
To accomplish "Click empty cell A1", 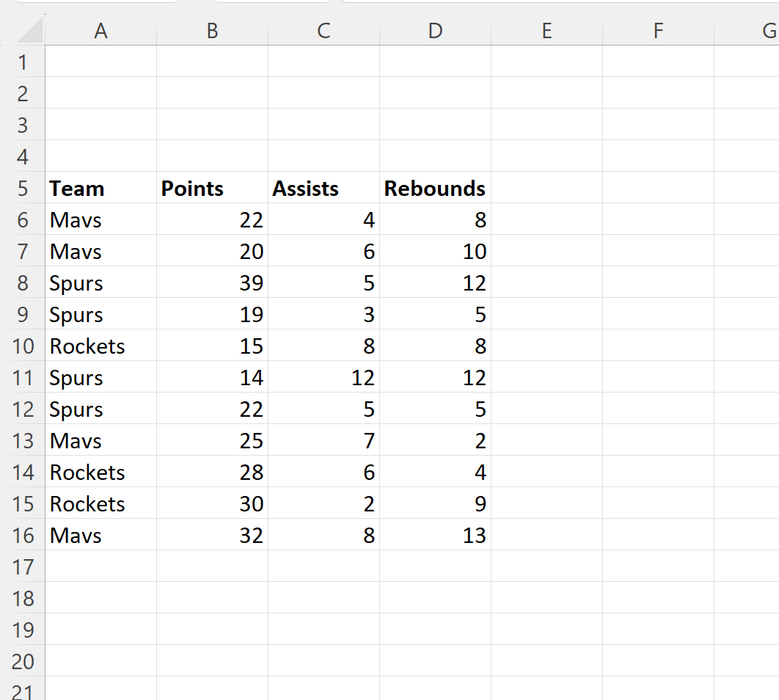I will click(x=100, y=62).
